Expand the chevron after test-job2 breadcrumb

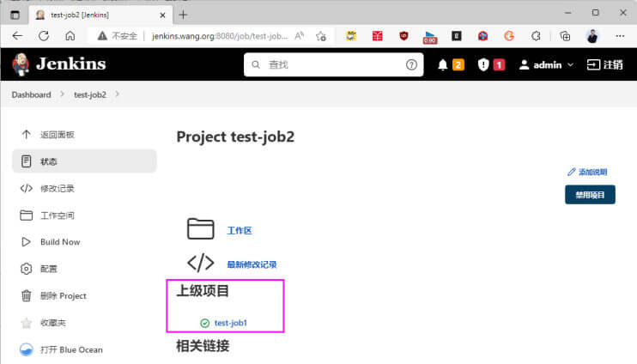117,94
